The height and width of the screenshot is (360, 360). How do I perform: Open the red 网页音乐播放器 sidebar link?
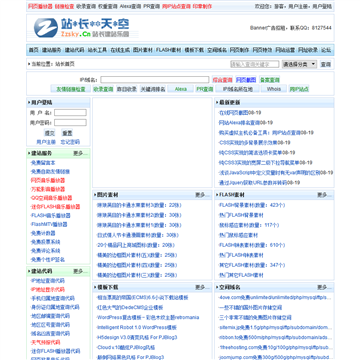pos(48,180)
